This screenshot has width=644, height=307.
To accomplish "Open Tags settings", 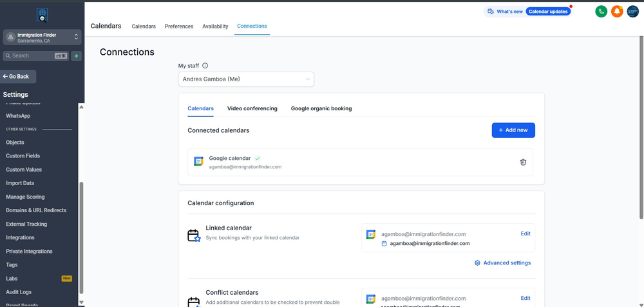I will coord(12,264).
